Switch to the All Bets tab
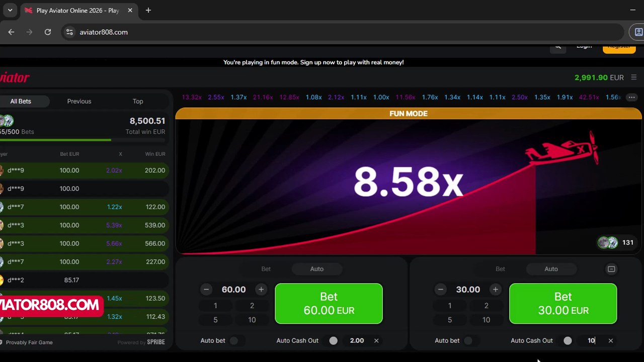 click(21, 101)
